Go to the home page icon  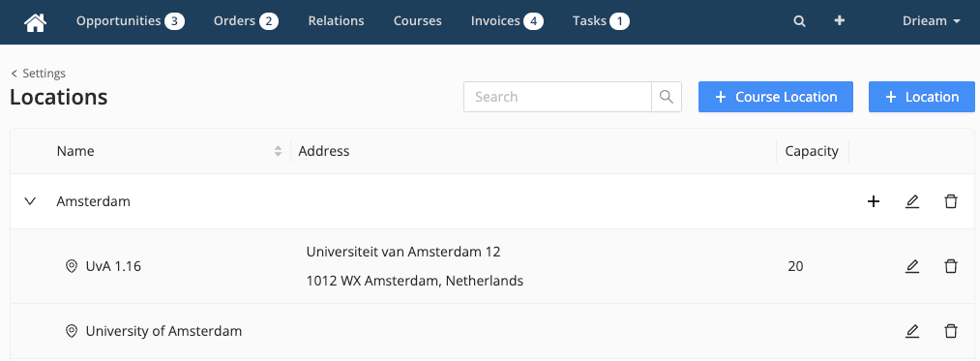[35, 22]
